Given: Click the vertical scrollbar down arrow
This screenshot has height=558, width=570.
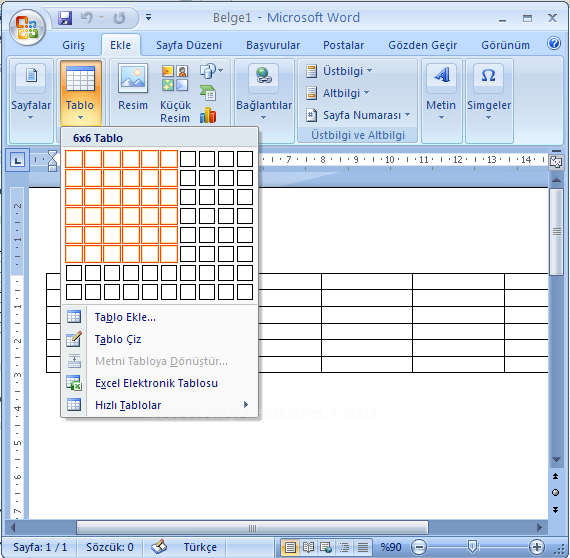Looking at the screenshot, I should tap(556, 459).
